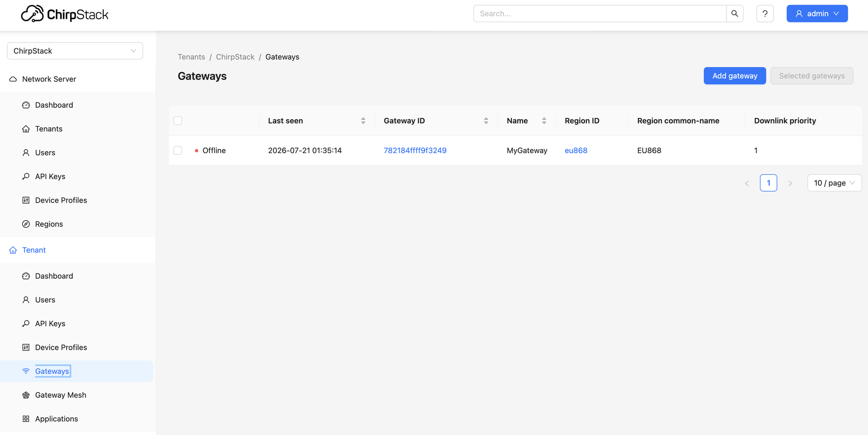The width and height of the screenshot is (868, 435).
Task: Open Network Server Dashboard menu item
Action: 78,105
